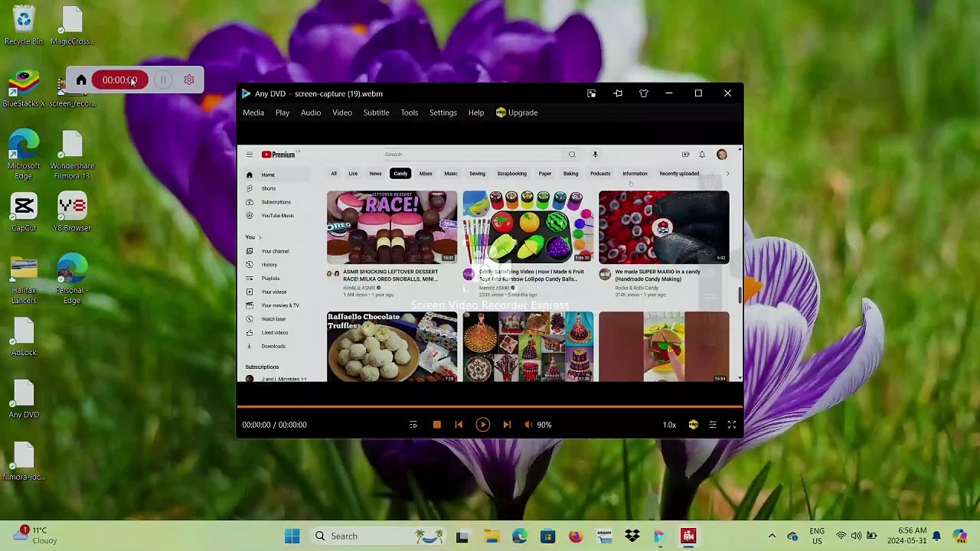Viewport: 980px width, 551px height.
Task: Open the equalizer adjustments icon
Action: click(x=712, y=425)
